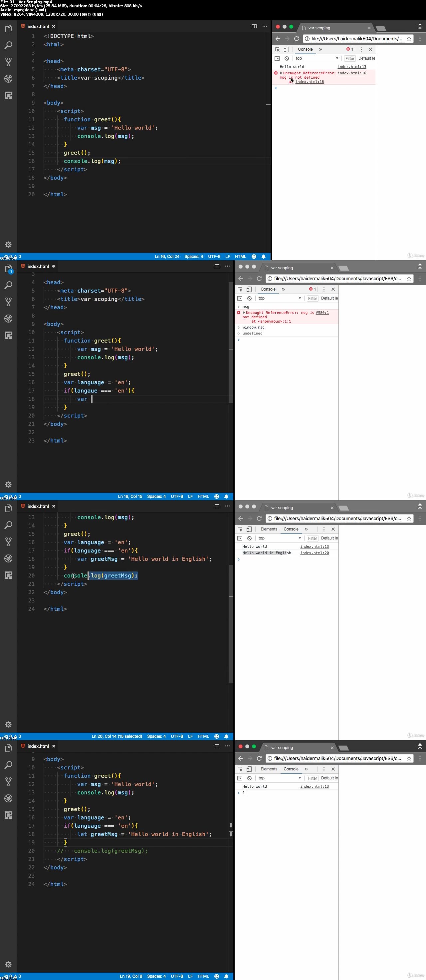The height and width of the screenshot is (980, 426).
Task: Toggle console sidebar in topmost DevTools panel
Action: coord(277,59)
